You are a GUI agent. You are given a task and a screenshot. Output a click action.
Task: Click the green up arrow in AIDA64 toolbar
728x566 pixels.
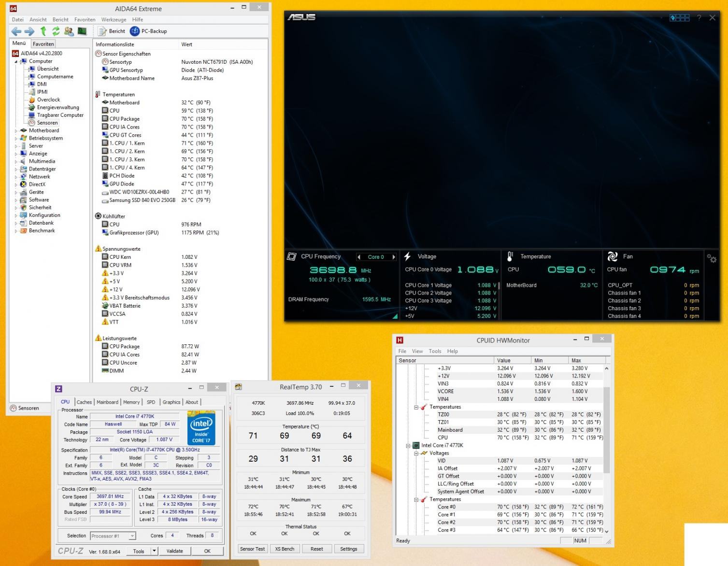[43, 31]
